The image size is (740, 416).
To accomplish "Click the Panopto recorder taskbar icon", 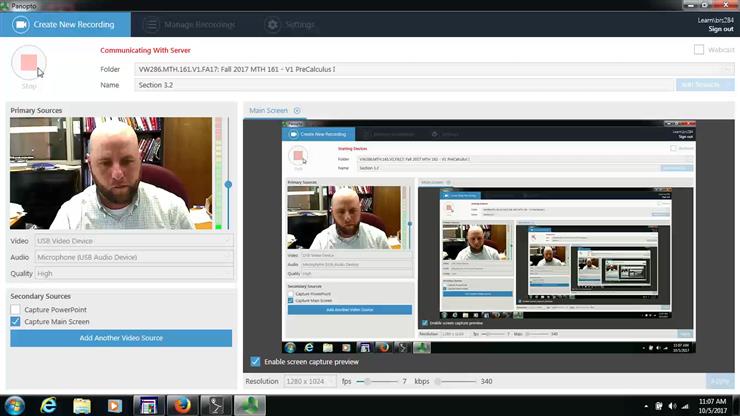I will click(x=248, y=405).
